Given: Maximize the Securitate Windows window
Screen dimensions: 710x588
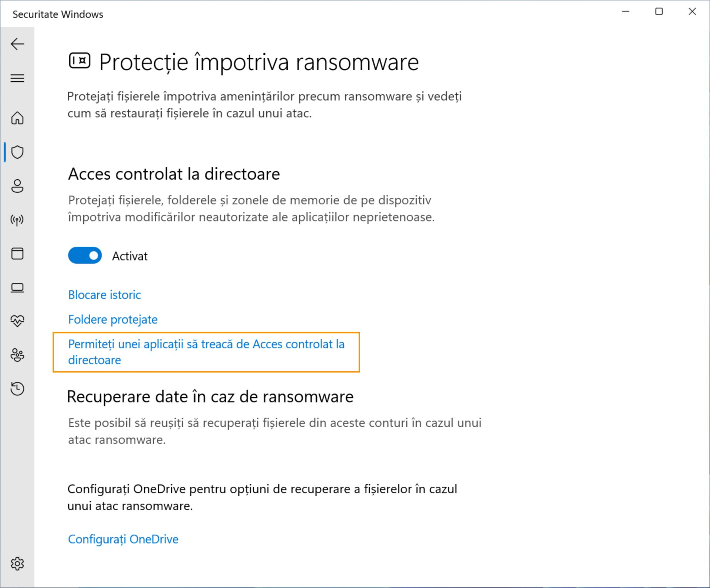Looking at the screenshot, I should pyautogui.click(x=659, y=12).
